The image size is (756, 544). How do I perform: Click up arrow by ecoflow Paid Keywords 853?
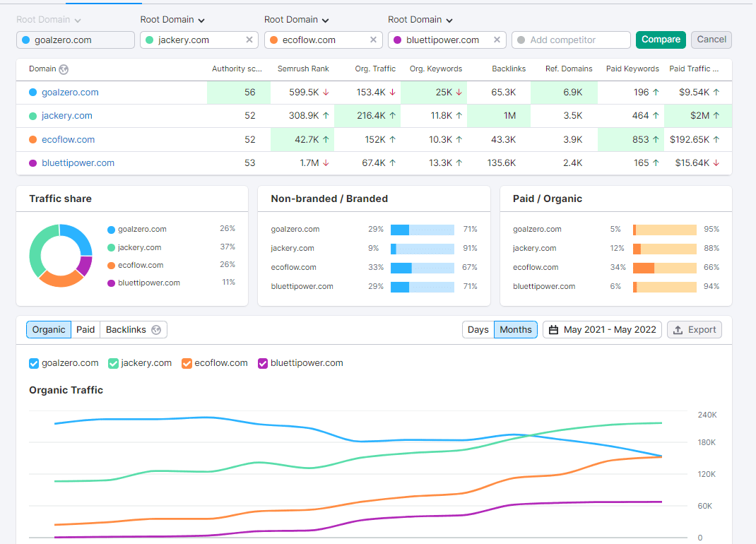[656, 139]
